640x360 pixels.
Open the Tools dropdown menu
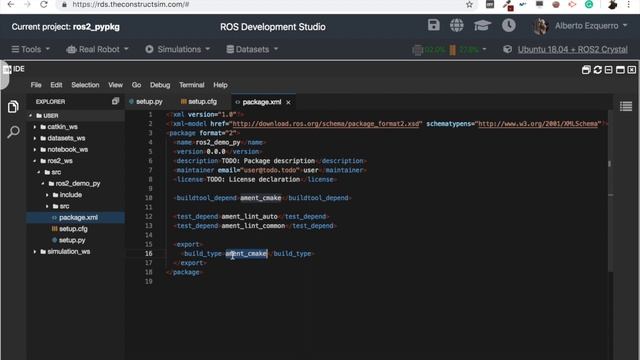31,49
